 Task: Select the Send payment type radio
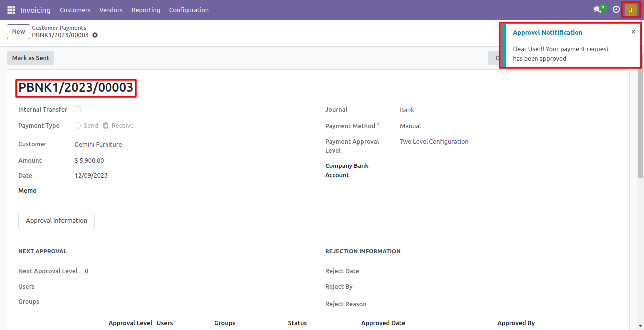[78, 126]
